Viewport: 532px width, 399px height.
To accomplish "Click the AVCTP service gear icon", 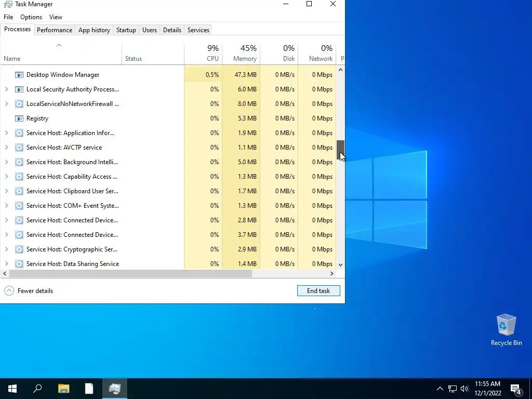I will pyautogui.click(x=19, y=148).
